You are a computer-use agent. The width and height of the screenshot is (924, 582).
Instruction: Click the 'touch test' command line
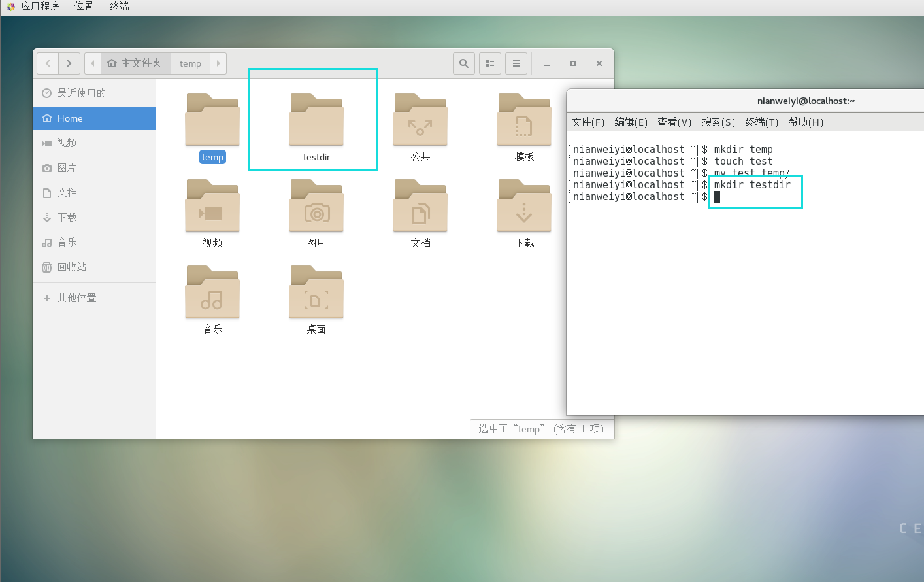pyautogui.click(x=743, y=162)
